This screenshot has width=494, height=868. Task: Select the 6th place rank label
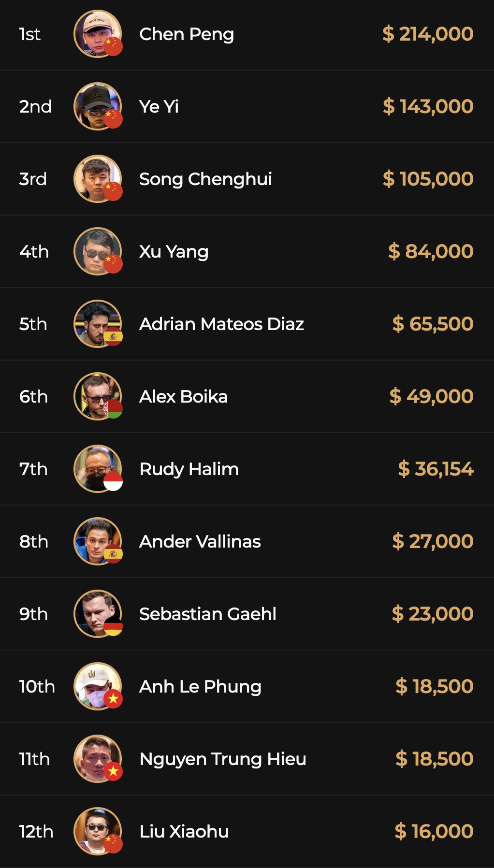[33, 397]
